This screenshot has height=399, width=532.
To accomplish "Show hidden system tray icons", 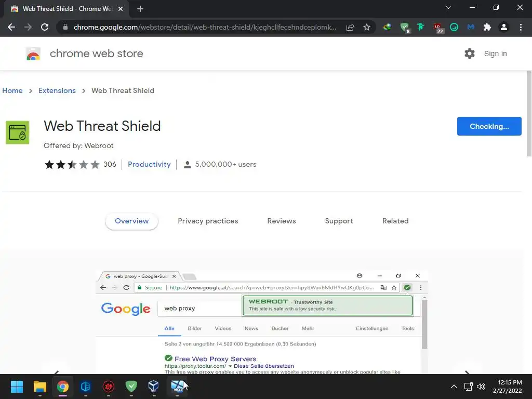I will click(x=454, y=387).
